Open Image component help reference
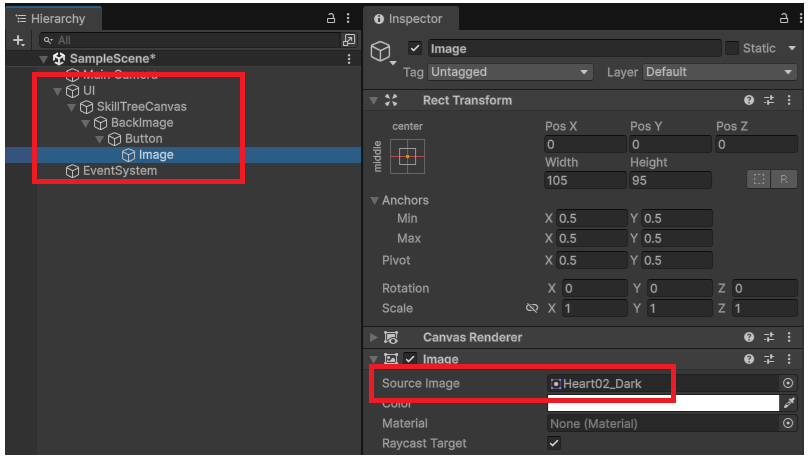Viewport: 810px width, 461px height. [x=749, y=359]
